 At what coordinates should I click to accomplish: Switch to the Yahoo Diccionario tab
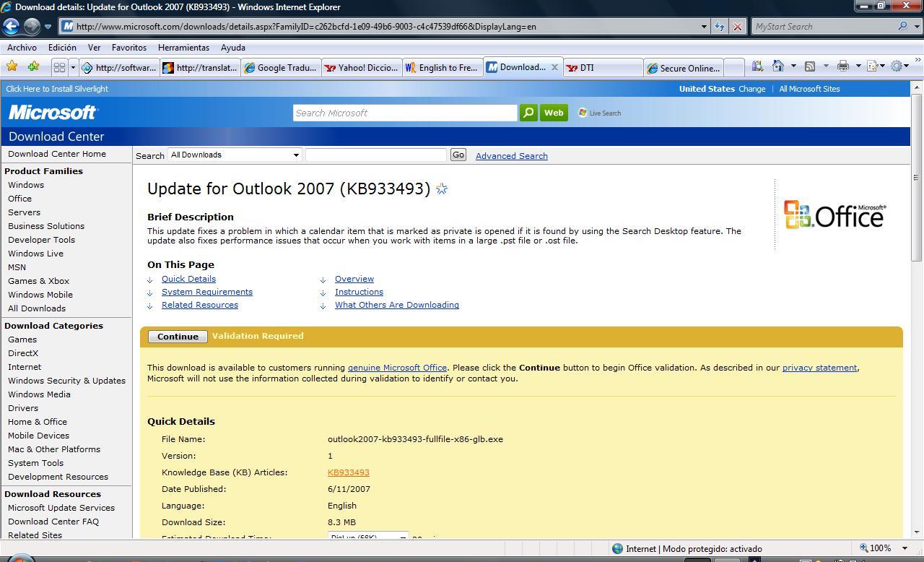[361, 67]
